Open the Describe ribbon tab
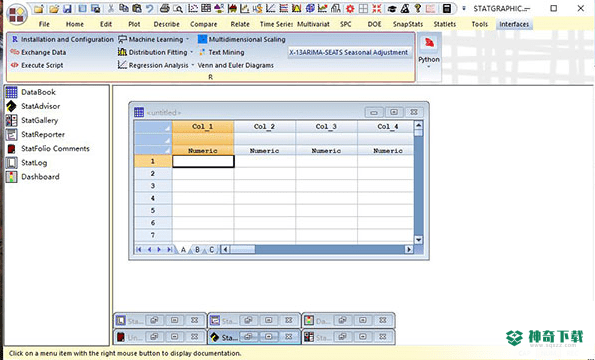595x360 pixels. 167,24
